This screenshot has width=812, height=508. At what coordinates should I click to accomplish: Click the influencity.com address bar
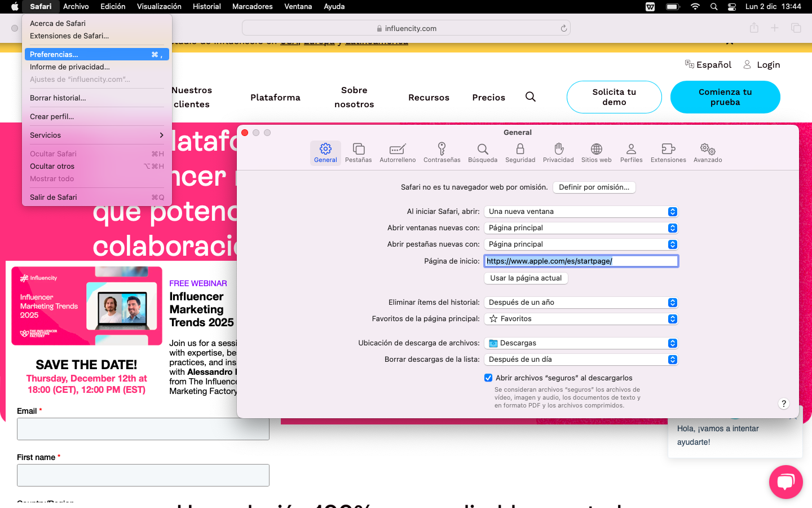pos(406,28)
